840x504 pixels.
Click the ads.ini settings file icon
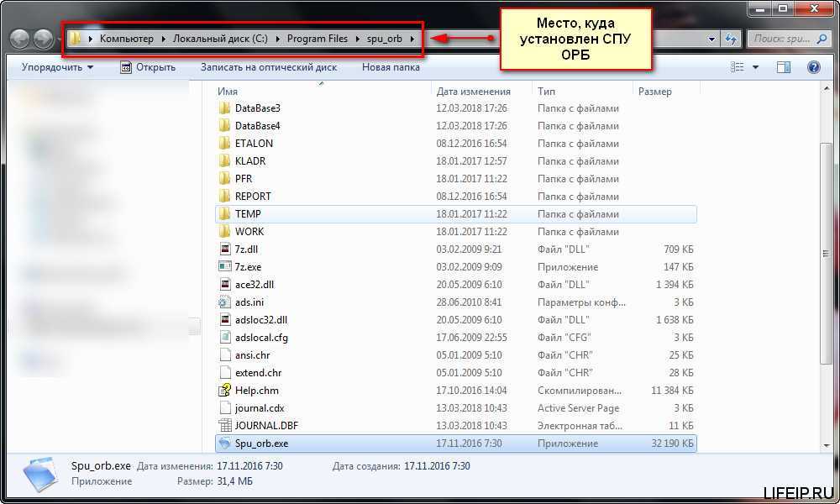click(224, 302)
